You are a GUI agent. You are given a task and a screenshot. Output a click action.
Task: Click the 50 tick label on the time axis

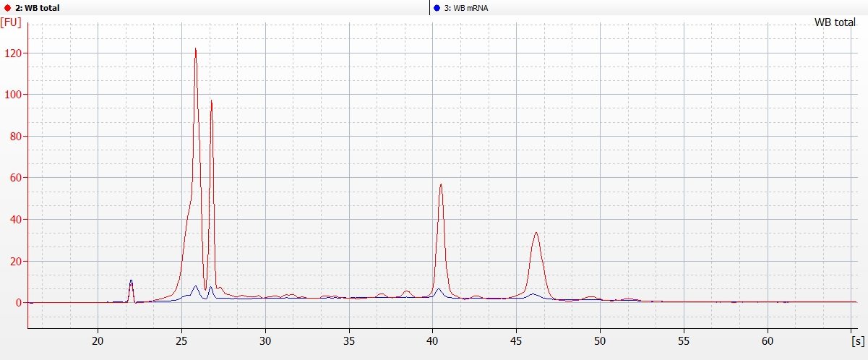(600, 339)
